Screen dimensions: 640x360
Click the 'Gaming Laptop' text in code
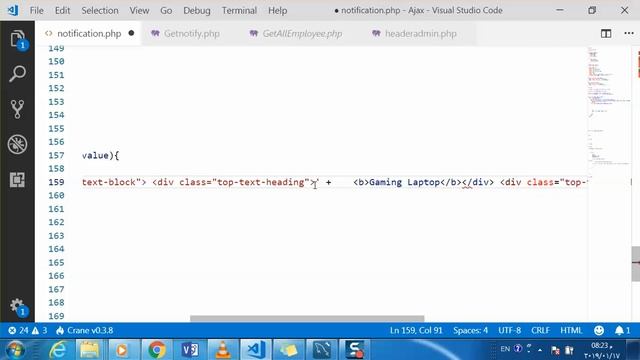pos(404,182)
